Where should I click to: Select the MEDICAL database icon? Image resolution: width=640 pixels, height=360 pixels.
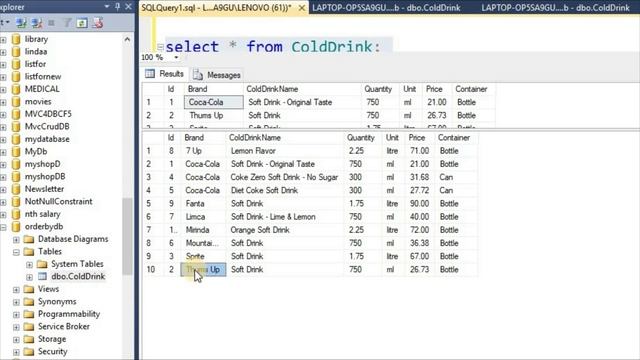(x=16, y=89)
